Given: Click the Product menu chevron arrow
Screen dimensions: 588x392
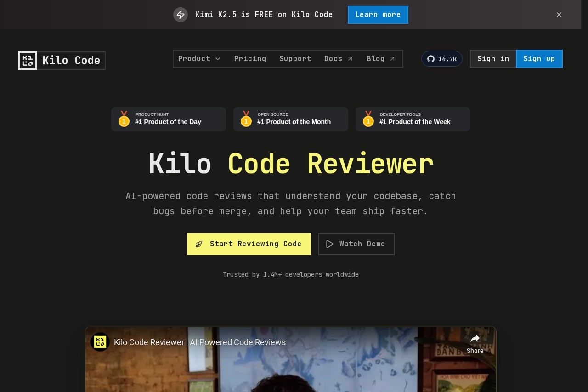Looking at the screenshot, I should (x=218, y=59).
